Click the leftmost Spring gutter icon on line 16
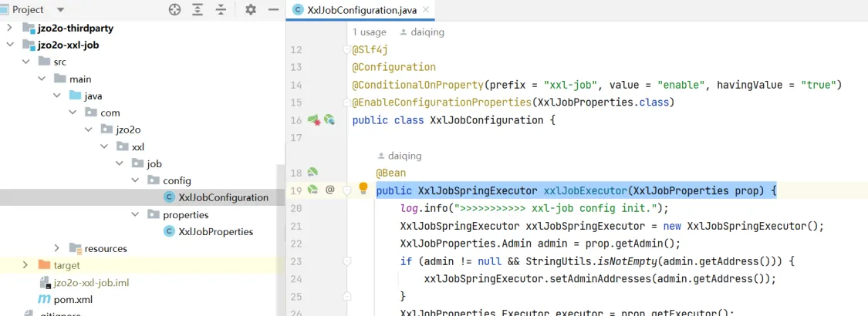Viewport: 868px width, 316px height. [x=313, y=120]
